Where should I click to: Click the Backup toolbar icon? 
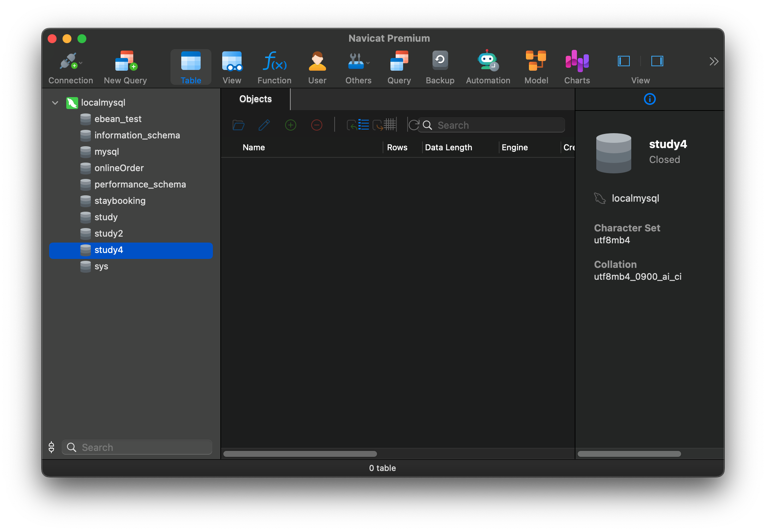[440, 67]
